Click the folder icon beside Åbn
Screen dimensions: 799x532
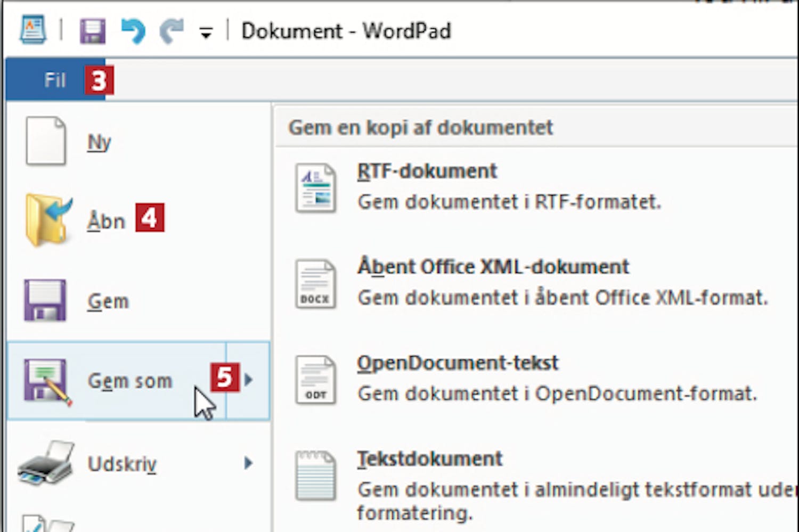coord(48,220)
